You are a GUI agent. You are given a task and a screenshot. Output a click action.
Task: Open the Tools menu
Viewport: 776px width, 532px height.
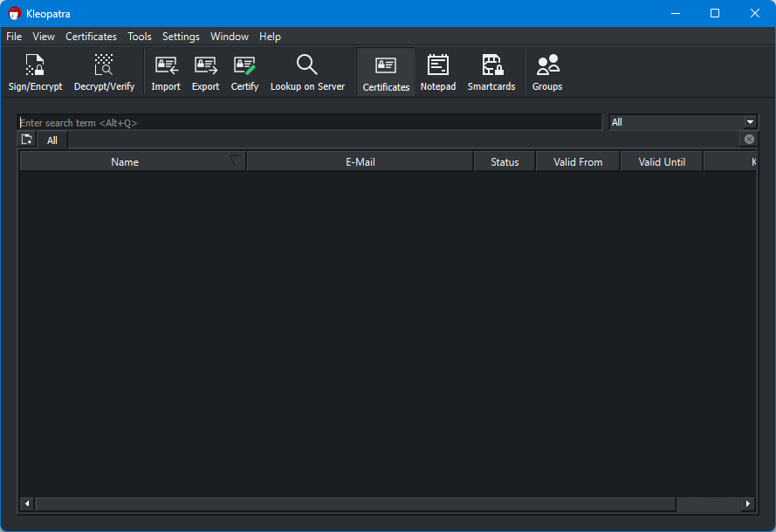[x=140, y=37]
